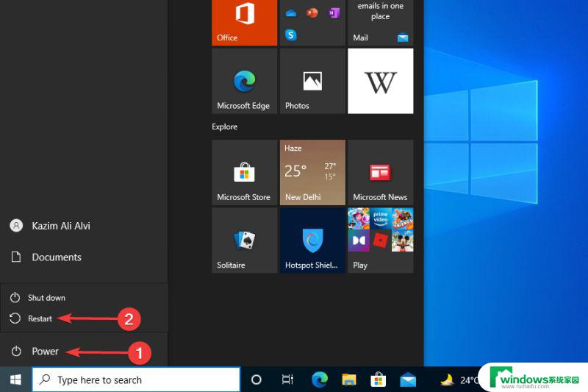Open Task View on the taskbar
588x392 pixels.
pos(287,379)
